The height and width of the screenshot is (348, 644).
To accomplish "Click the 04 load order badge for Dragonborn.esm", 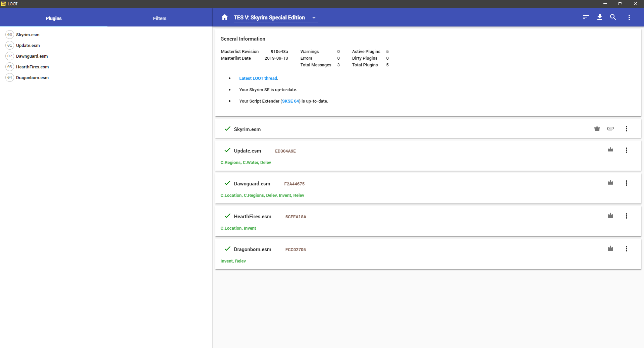I will [10, 77].
